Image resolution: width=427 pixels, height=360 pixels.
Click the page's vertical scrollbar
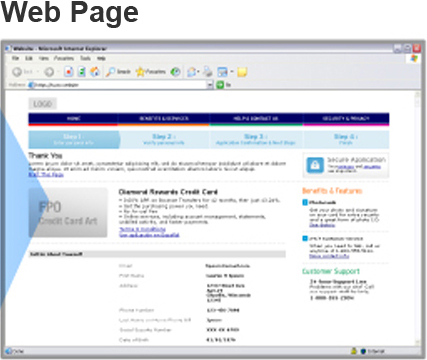pyautogui.click(x=418, y=218)
